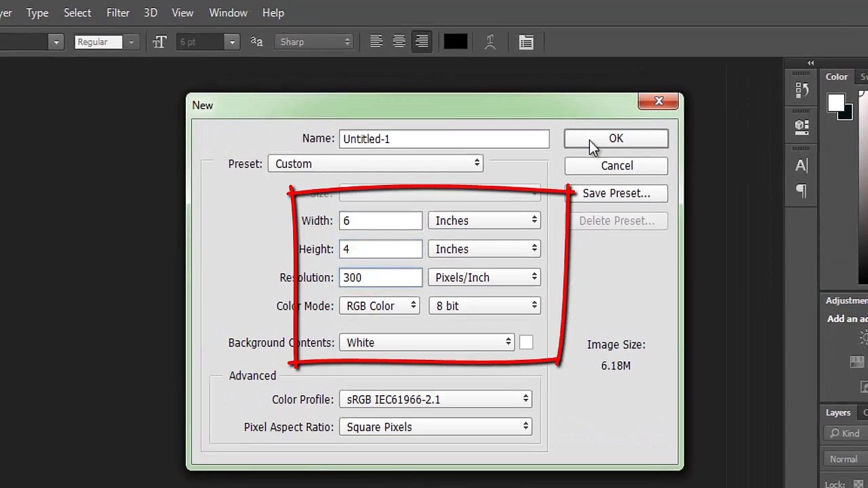Open the Character panel icon
Image resolution: width=868 pixels, height=488 pixels.
(x=802, y=165)
